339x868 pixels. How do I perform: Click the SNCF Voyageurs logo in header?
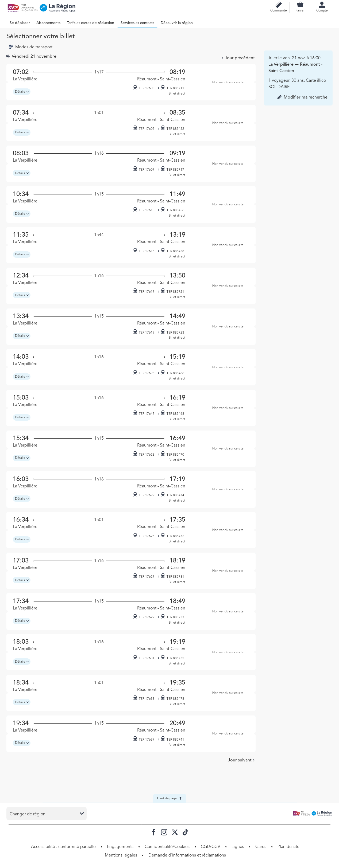tap(13, 8)
